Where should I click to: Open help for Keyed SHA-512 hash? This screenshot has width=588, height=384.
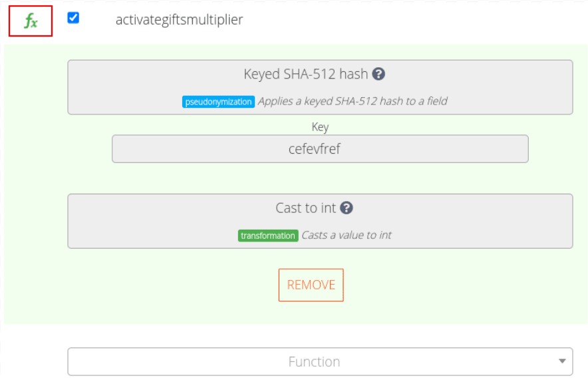point(378,74)
